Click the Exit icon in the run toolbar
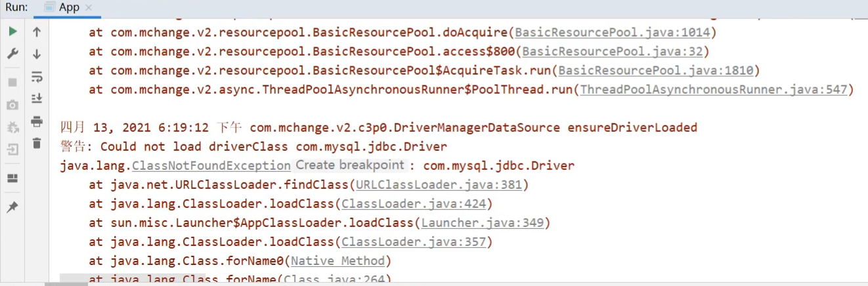The image size is (868, 286). (12, 150)
